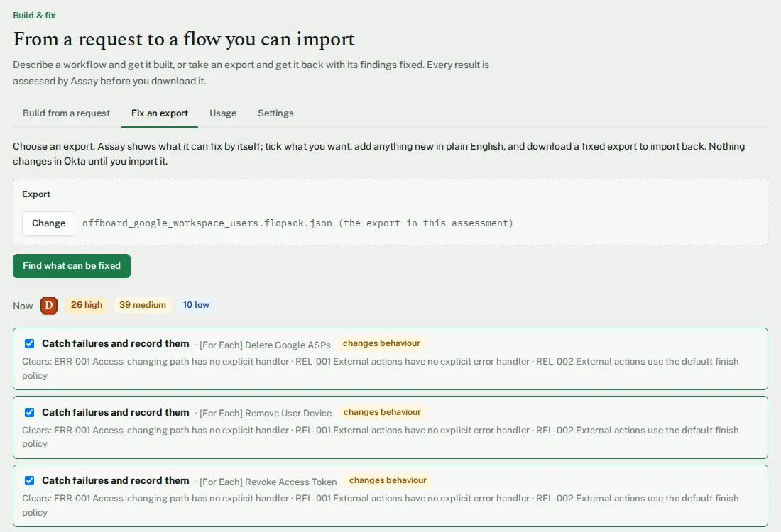Click the export filename offboard_google_workspace_users.flopack.json

[x=207, y=223]
